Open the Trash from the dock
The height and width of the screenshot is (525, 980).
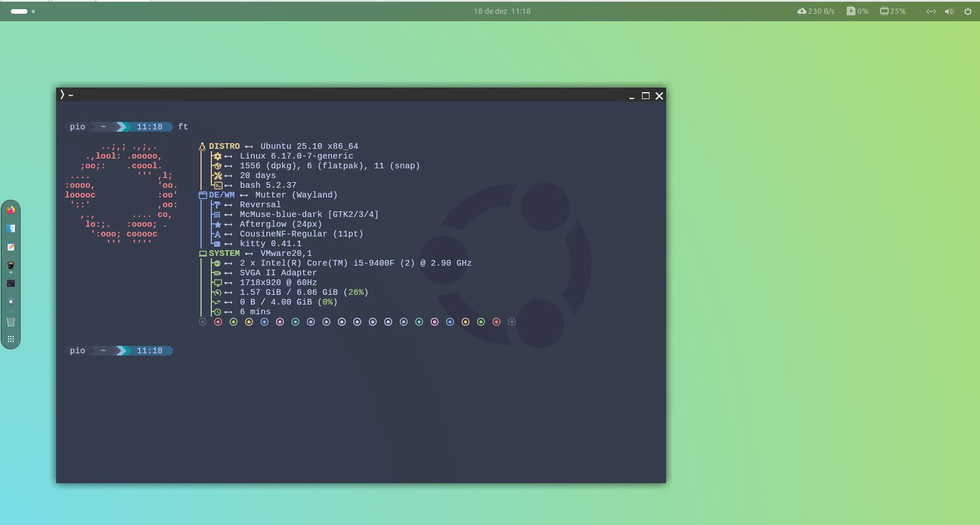[x=11, y=321]
